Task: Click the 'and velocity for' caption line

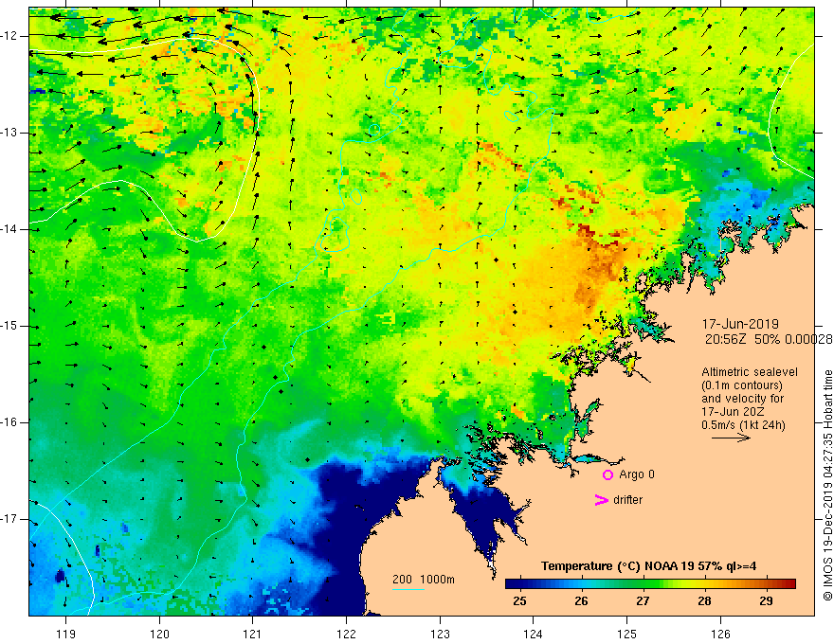Action: click(x=742, y=399)
